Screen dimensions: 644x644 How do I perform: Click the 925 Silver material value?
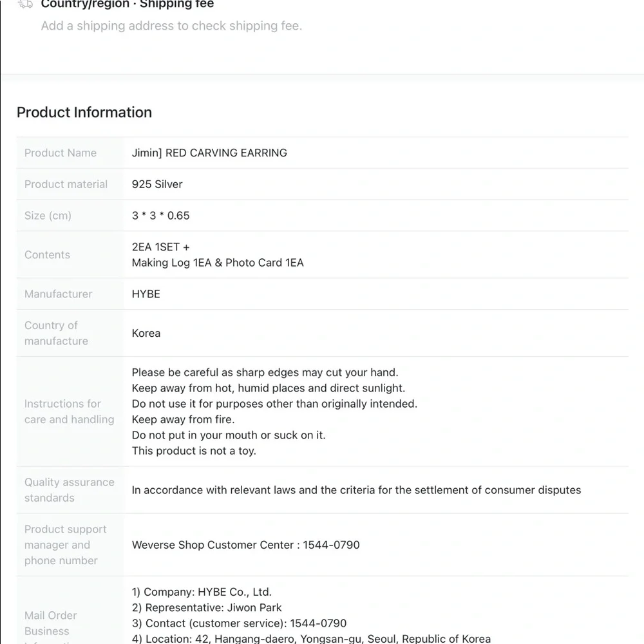(x=157, y=184)
